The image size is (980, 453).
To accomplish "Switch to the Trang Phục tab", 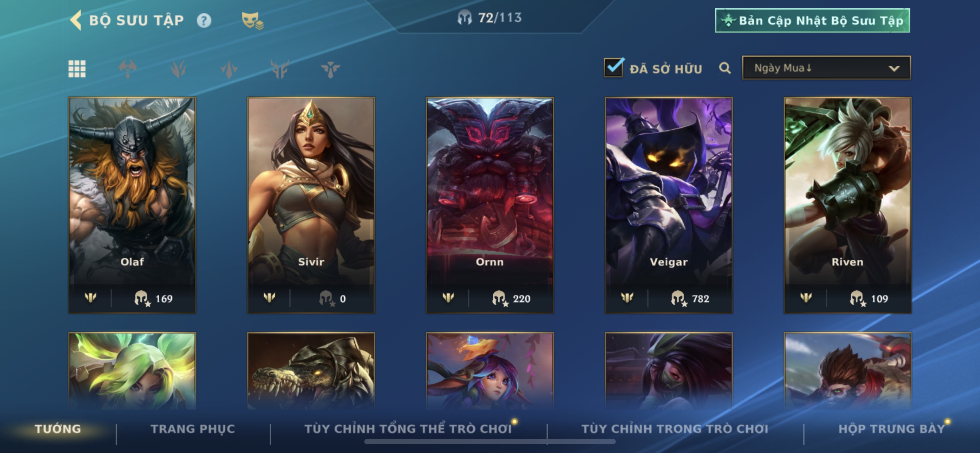I will [x=193, y=429].
